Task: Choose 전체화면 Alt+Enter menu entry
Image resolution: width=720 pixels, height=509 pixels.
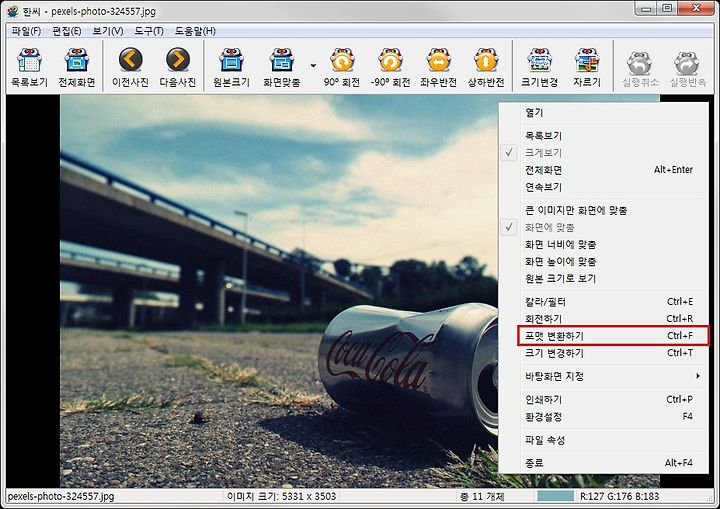Action: coord(604,170)
